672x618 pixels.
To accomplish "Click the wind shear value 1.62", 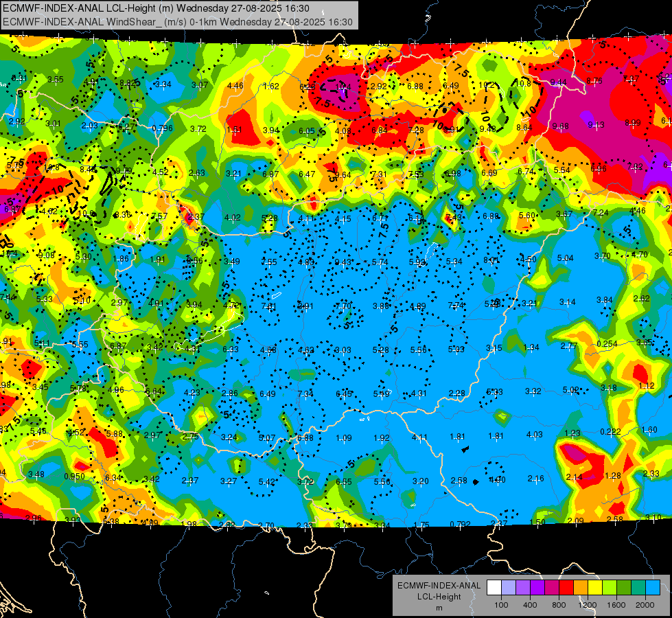I will (x=271, y=87).
